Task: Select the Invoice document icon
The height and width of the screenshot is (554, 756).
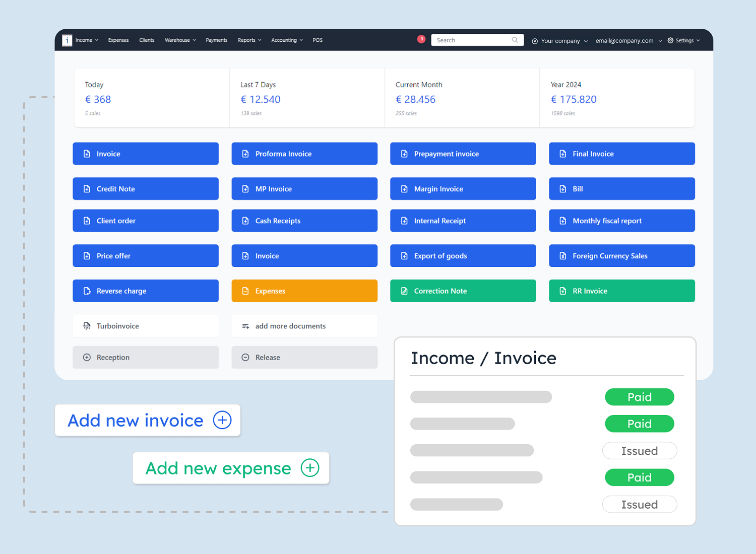Action: pyautogui.click(x=87, y=154)
